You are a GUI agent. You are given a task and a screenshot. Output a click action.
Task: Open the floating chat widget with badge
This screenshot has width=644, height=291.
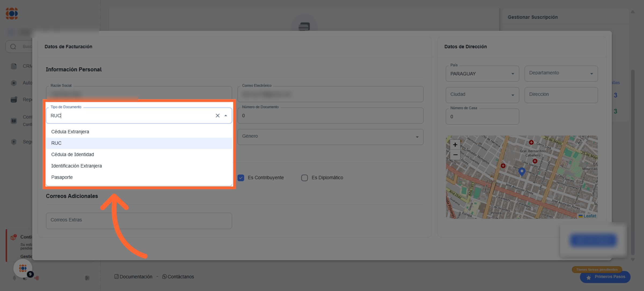click(x=23, y=268)
